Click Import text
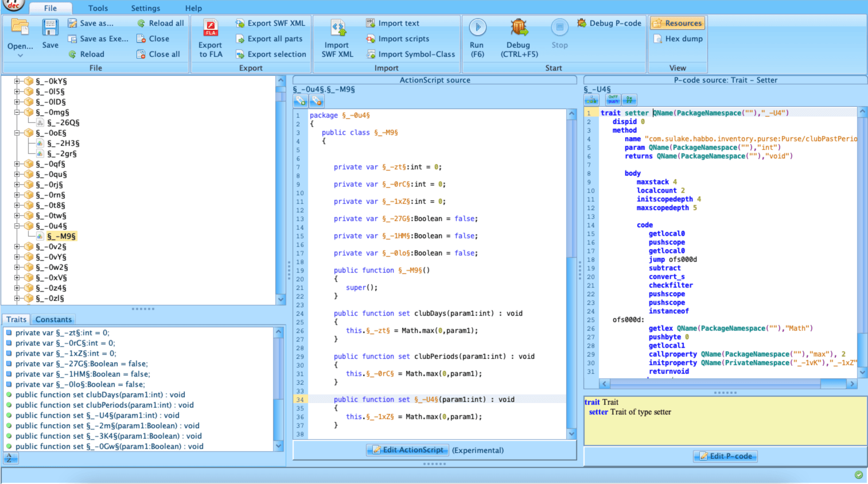 392,23
